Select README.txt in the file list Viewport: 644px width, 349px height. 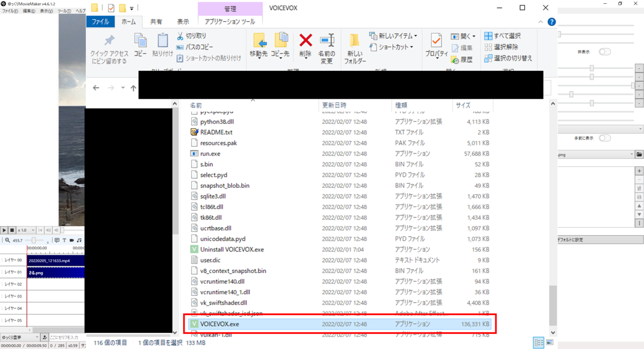339,132
